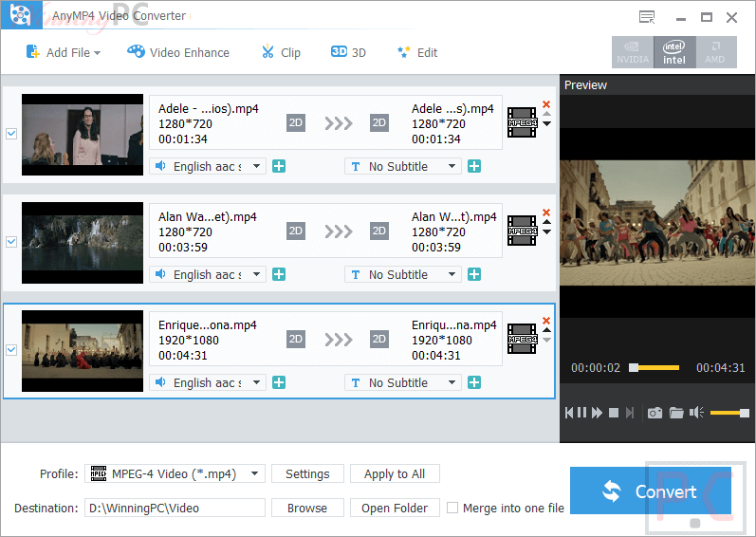This screenshot has height=537, width=756.
Task: Open MPEG4 format icon for Alan Walker video
Action: (522, 231)
